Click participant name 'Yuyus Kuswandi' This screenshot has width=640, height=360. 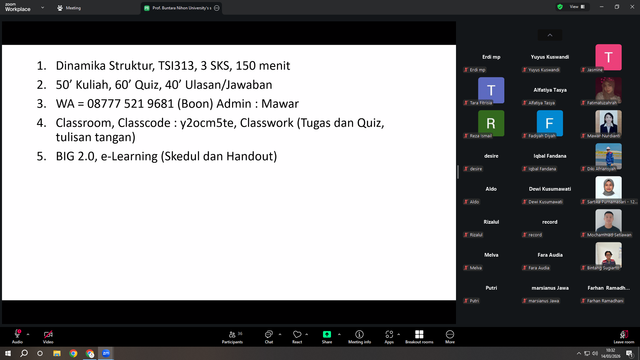550,57
